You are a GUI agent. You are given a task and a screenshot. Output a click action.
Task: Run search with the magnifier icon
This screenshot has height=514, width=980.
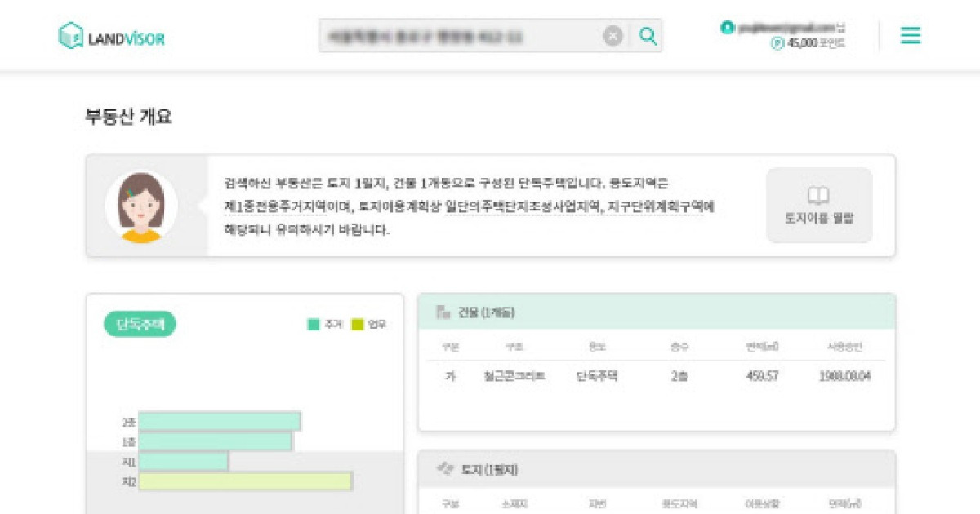pyautogui.click(x=648, y=36)
